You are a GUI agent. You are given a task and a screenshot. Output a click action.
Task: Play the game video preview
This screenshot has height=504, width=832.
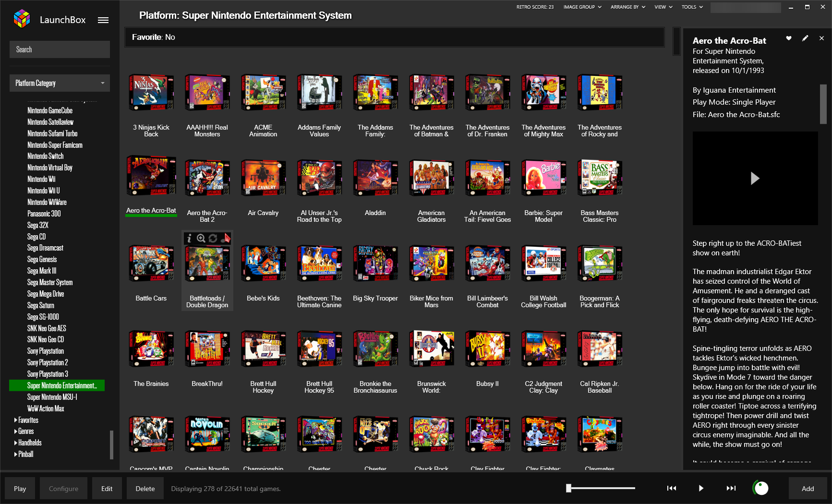point(755,179)
